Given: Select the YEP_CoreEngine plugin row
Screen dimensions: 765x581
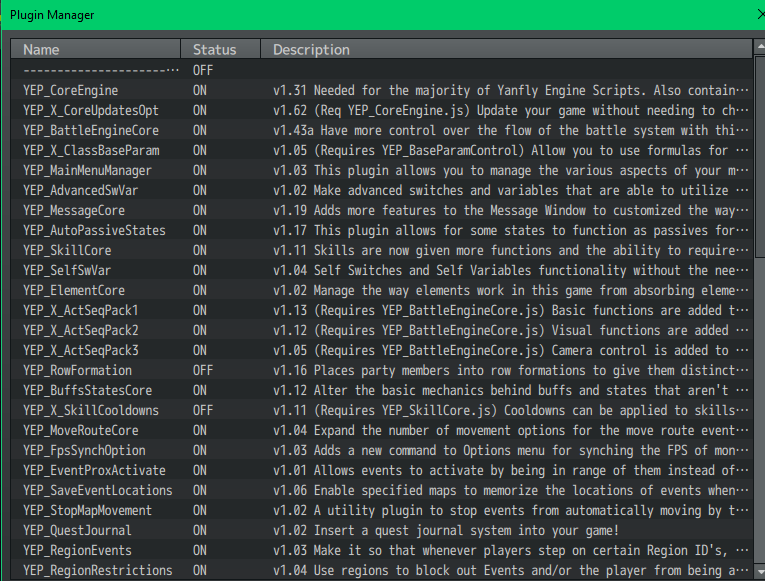Looking at the screenshot, I should (382, 90).
